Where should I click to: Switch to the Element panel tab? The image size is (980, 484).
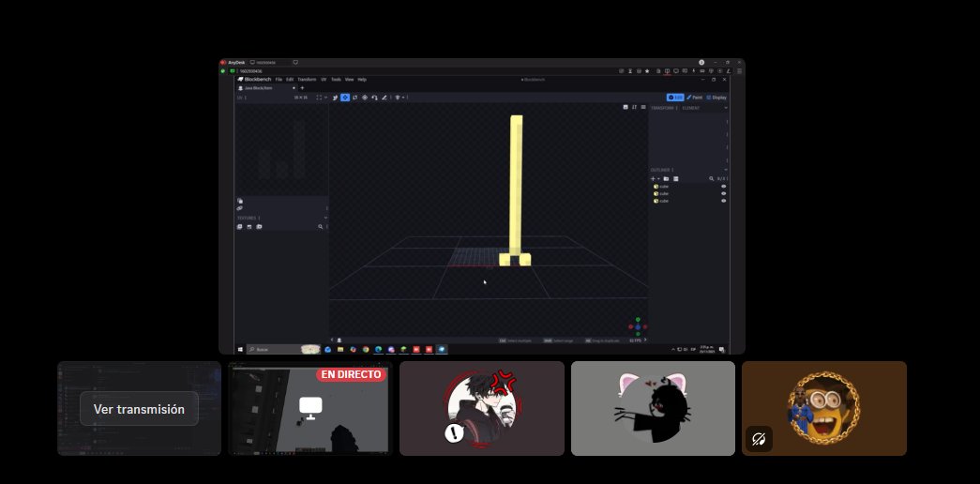pos(690,108)
